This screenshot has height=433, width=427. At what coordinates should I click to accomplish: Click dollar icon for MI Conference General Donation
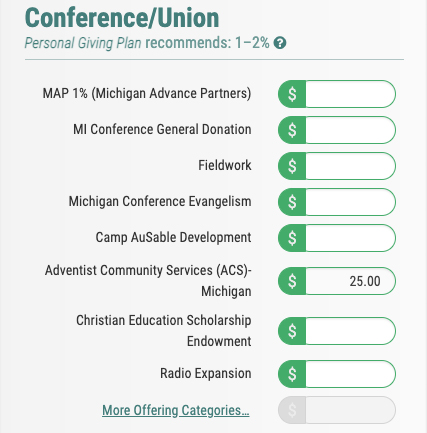[292, 130]
